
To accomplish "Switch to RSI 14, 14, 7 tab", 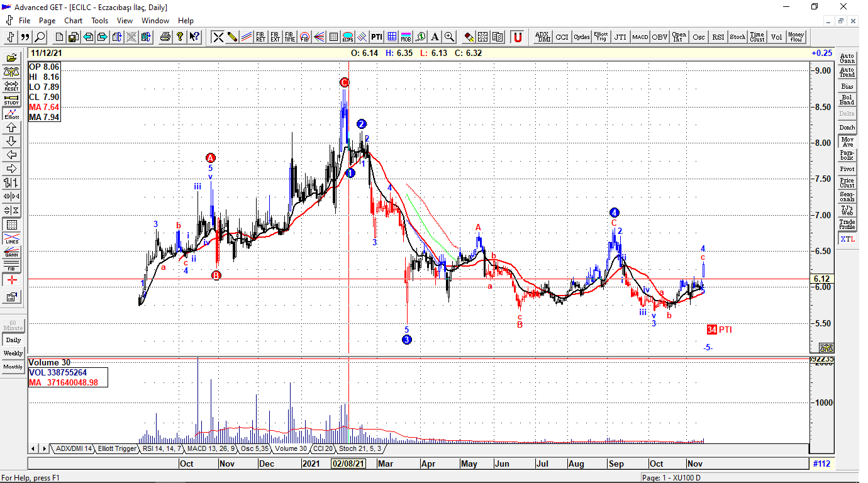I will [x=162, y=449].
